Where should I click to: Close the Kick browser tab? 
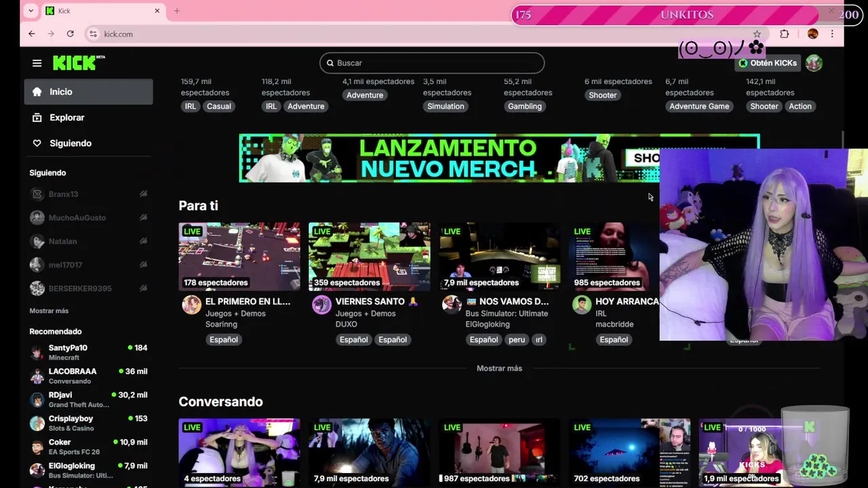[157, 11]
